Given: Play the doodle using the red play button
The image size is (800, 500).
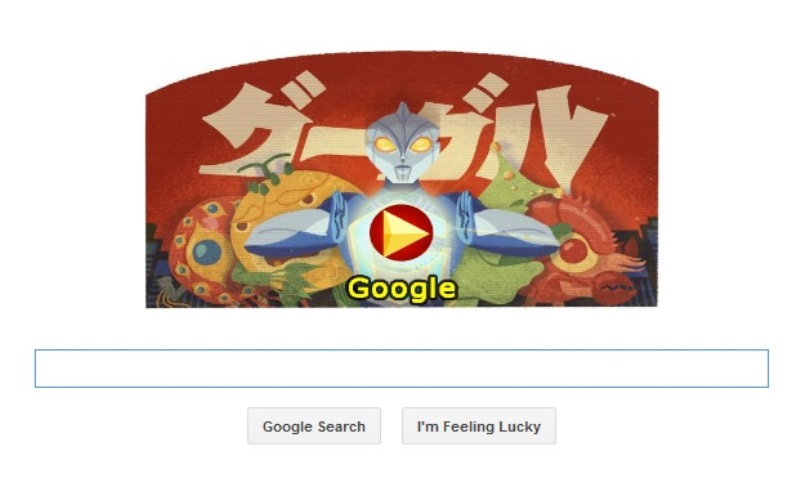Looking at the screenshot, I should tap(401, 232).
